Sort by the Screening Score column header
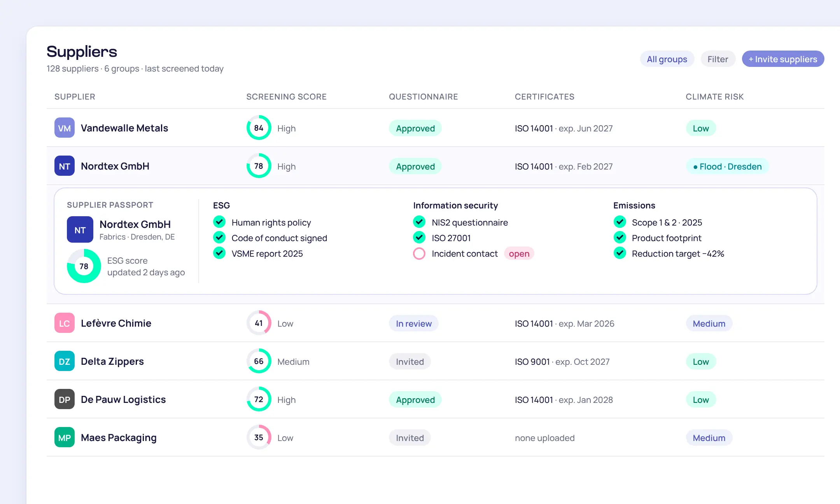 point(287,97)
